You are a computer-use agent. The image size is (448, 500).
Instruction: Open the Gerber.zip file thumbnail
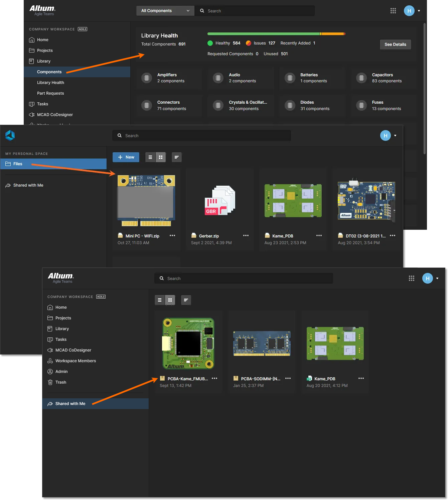220,201
